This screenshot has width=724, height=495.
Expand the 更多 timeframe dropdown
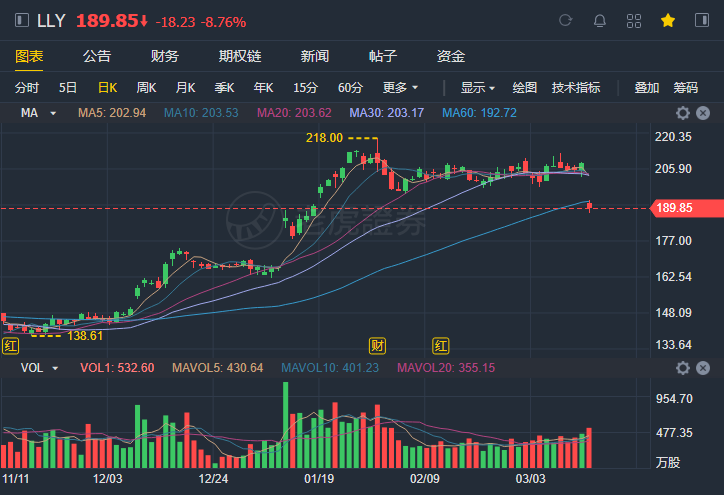(400, 88)
